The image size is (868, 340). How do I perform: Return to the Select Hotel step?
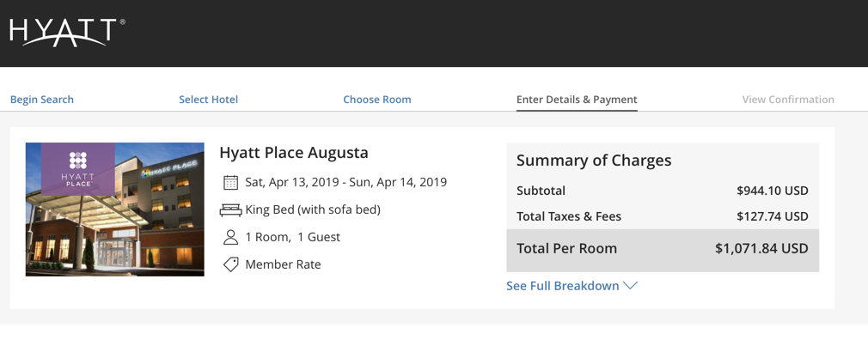(208, 100)
